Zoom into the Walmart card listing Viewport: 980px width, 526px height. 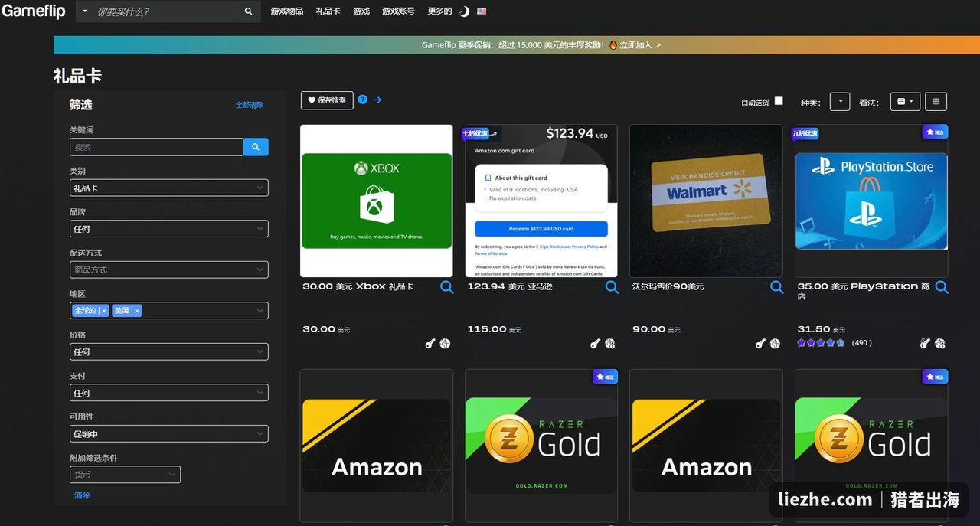tap(776, 287)
